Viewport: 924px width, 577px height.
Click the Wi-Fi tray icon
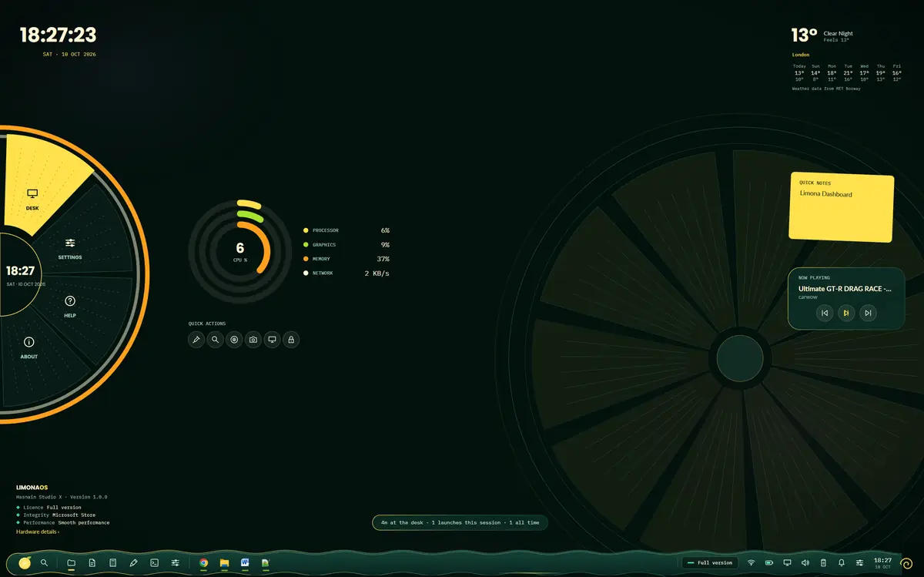coord(752,563)
